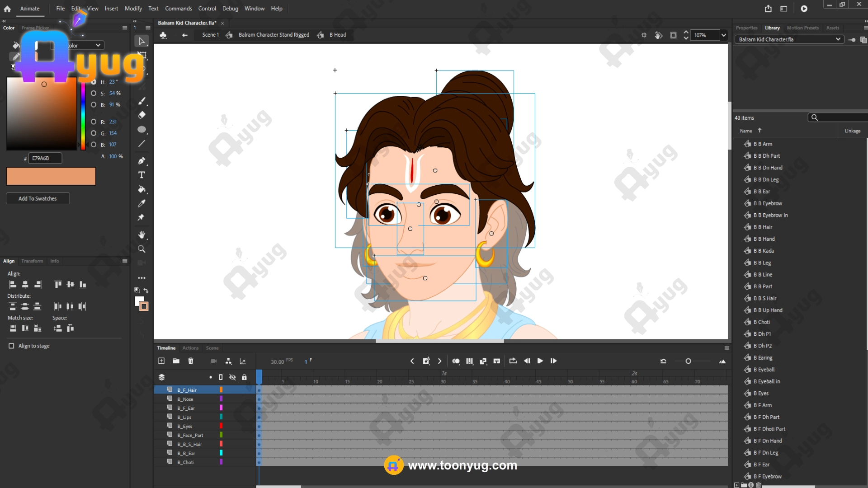Select the Zoom magnifier tool
This screenshot has width=868, height=488.
142,249
